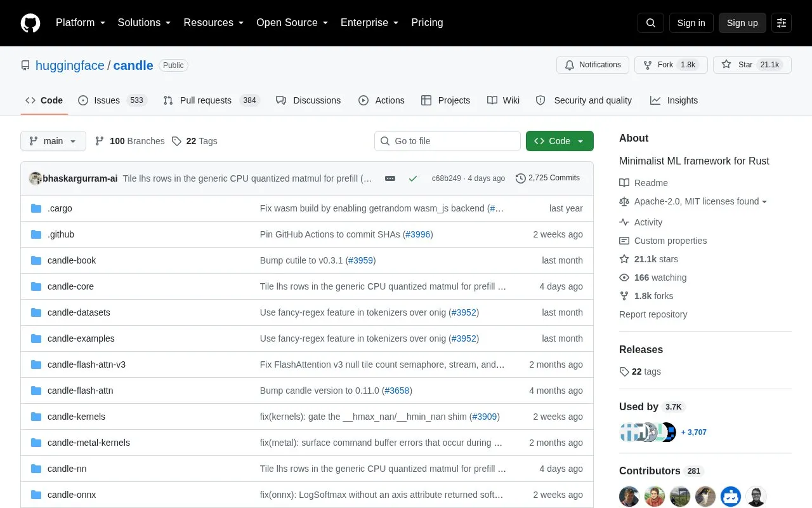Open the Insights tab

[x=674, y=100]
